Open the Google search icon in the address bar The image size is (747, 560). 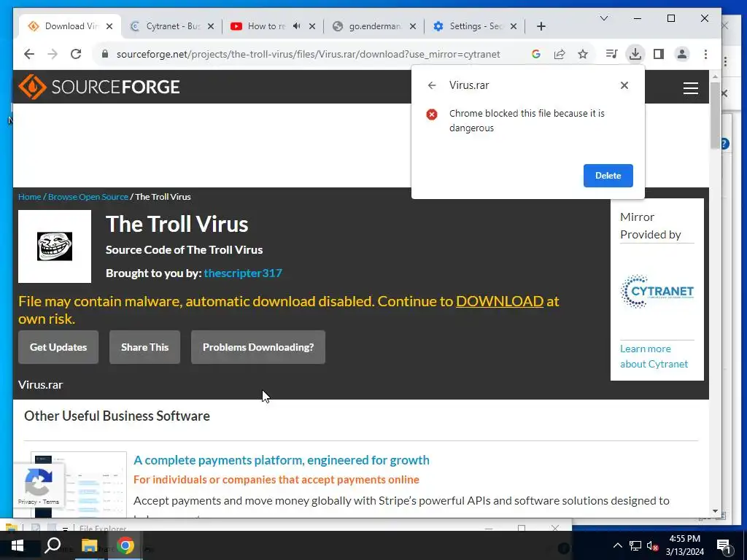click(536, 54)
